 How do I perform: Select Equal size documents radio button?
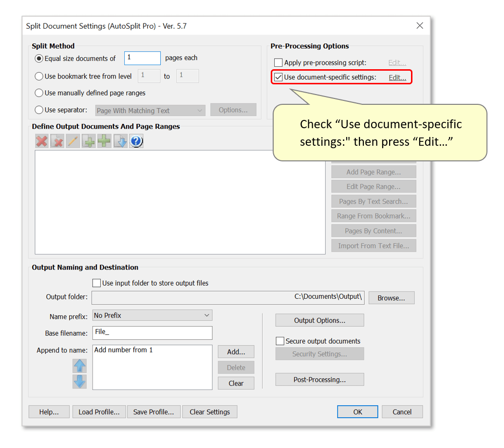point(39,58)
